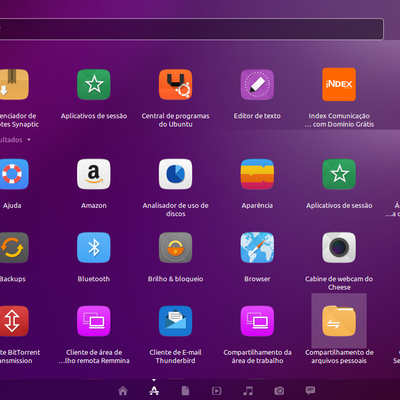Switch to the Home lens
This screenshot has width=400, height=400.
point(123,390)
